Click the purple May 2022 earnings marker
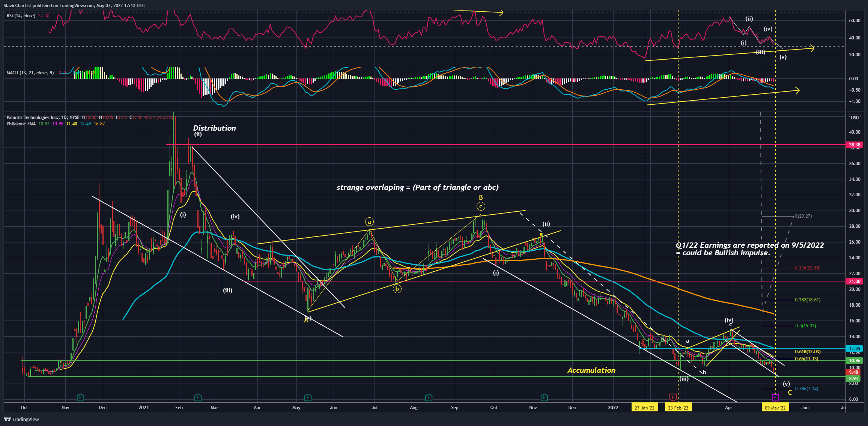This screenshot has height=426, width=868. point(775,397)
